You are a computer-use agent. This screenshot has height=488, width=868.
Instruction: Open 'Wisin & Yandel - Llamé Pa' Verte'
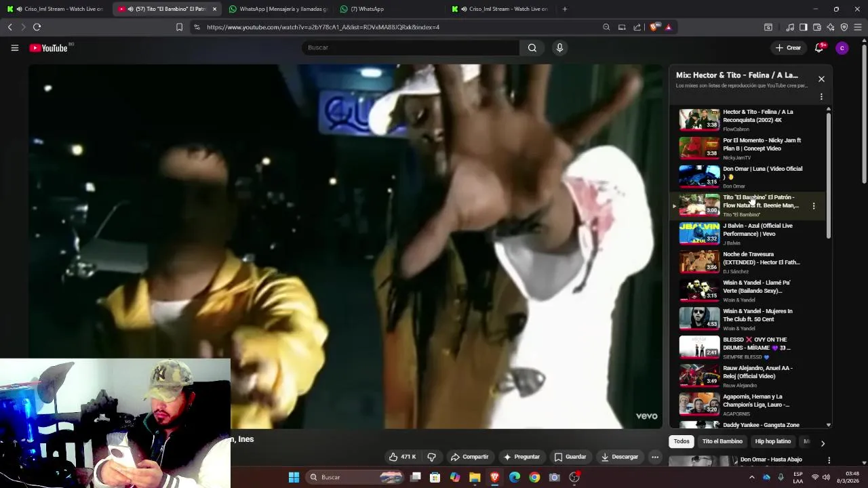tap(757, 287)
